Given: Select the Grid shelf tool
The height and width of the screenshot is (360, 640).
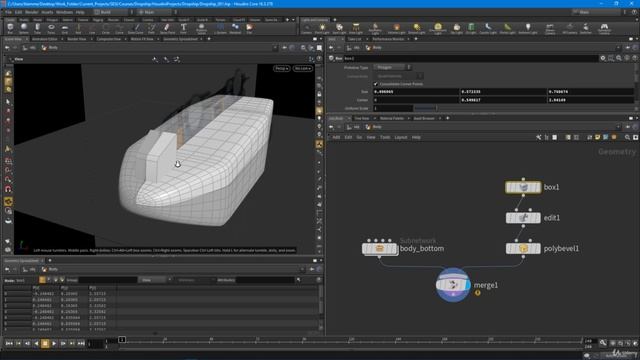Looking at the screenshot, I should 64,28.
